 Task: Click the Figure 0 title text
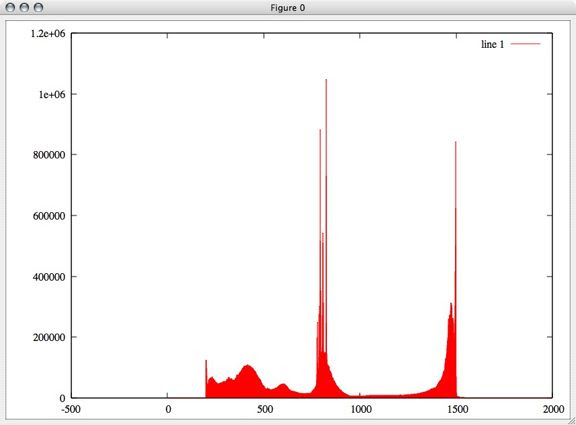pos(288,8)
